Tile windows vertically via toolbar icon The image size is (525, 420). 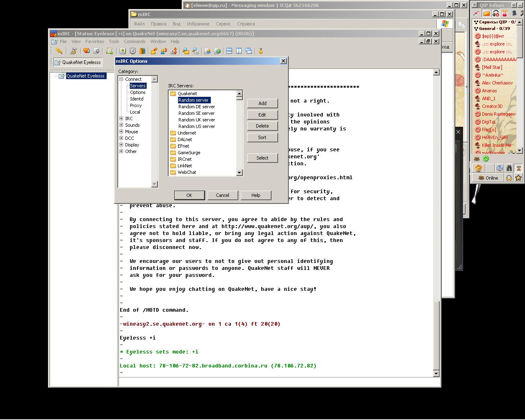(x=239, y=51)
